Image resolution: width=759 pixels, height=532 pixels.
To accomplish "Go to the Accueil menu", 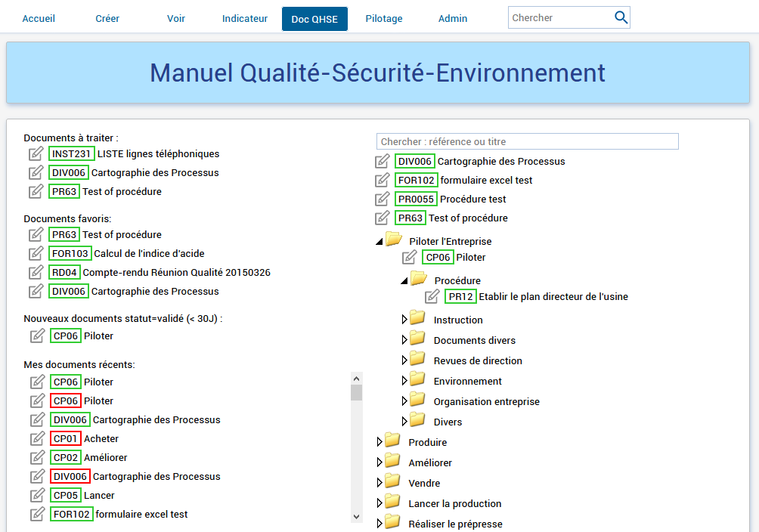I will click(39, 18).
